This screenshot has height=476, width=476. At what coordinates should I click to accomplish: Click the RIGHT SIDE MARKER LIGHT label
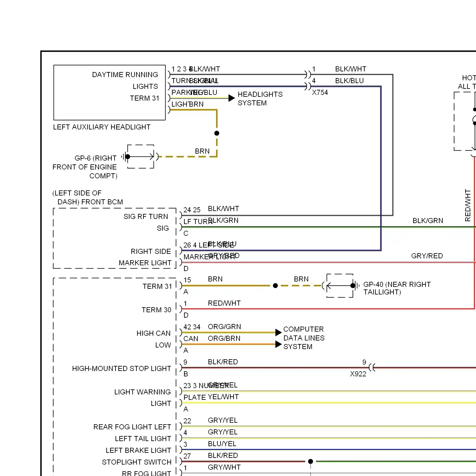[145, 257]
